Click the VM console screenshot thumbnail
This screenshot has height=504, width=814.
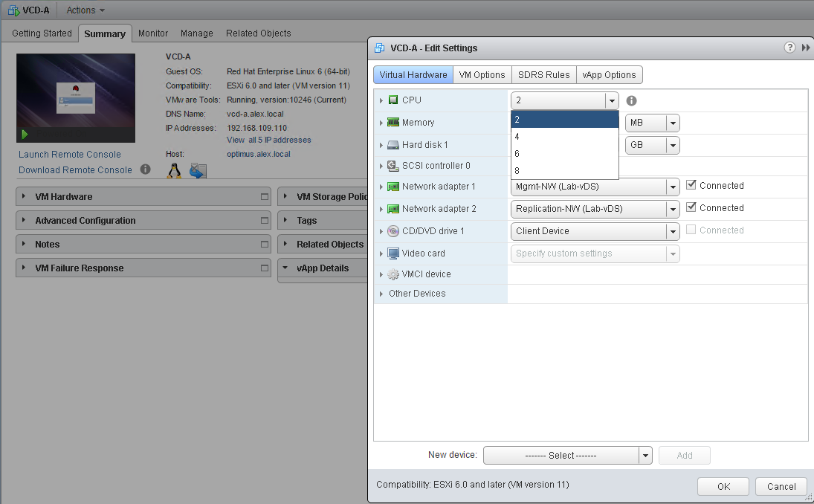(x=76, y=93)
